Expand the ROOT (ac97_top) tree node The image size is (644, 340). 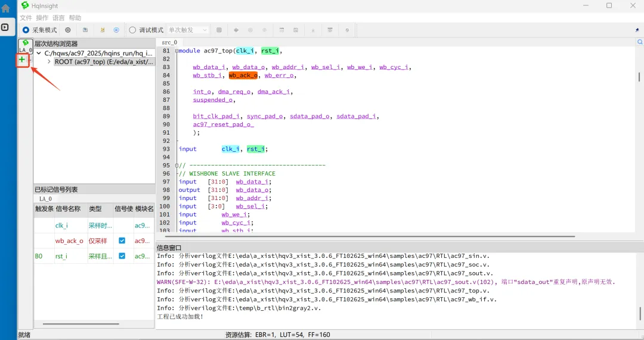[x=49, y=62]
